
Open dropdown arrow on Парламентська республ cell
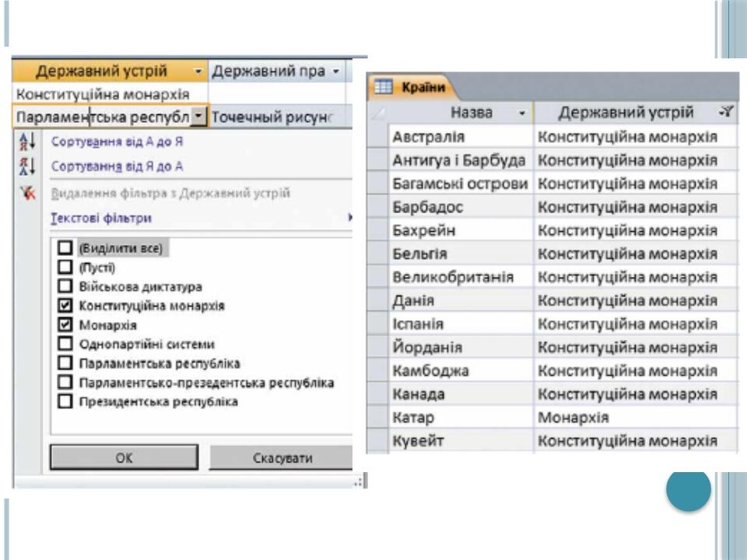(198, 116)
